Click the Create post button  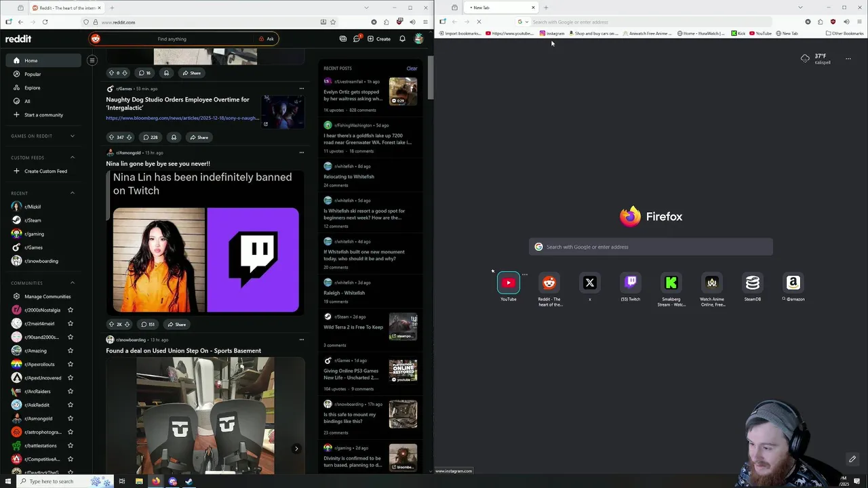tap(379, 39)
